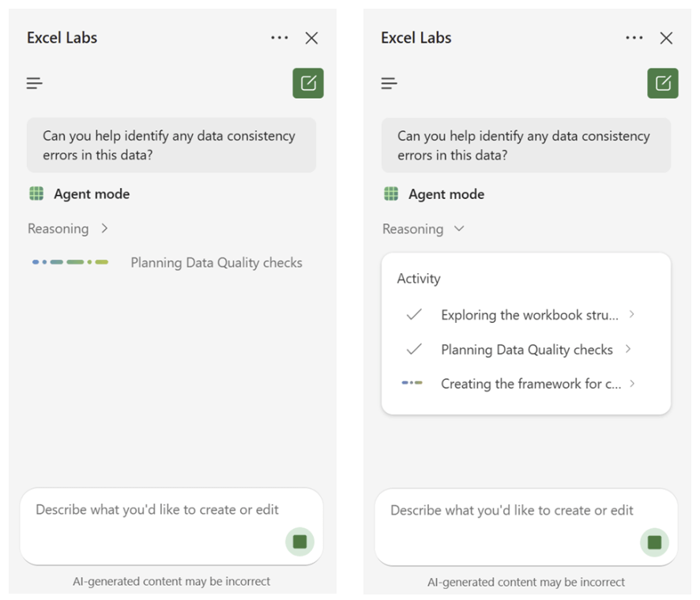Open the more options ellipsis in right panel
Image resolution: width=700 pixels, height=600 pixels.
point(634,38)
